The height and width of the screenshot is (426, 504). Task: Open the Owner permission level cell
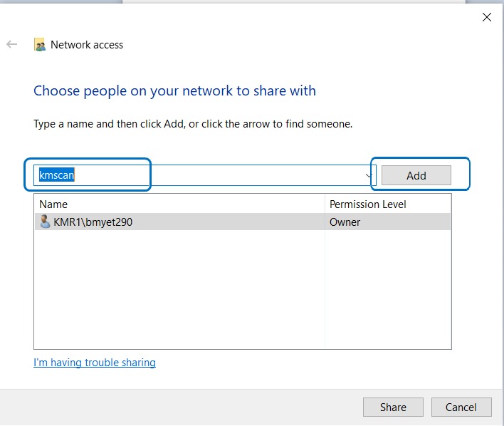tap(345, 222)
